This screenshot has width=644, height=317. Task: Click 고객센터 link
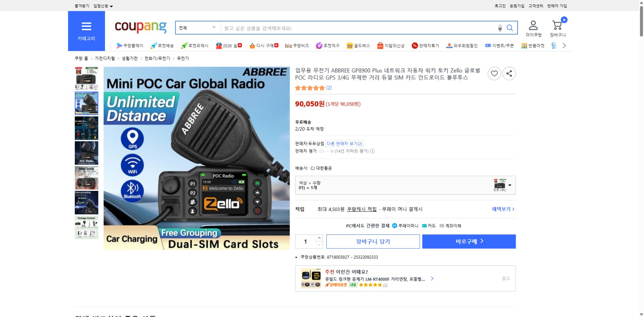(536, 6)
